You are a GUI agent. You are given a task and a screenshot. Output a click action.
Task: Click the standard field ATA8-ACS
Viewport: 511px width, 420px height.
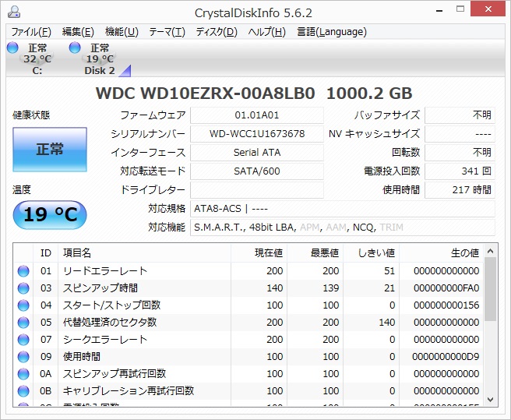[343, 208]
